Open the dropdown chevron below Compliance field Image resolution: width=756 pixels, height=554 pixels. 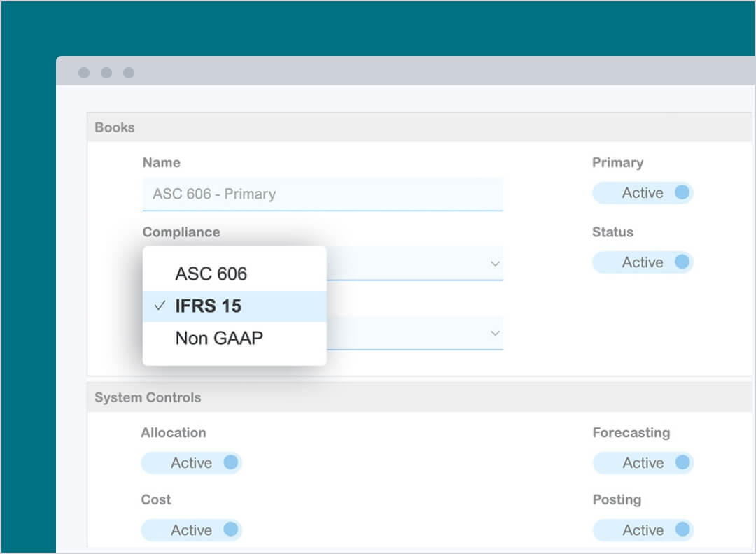[495, 333]
